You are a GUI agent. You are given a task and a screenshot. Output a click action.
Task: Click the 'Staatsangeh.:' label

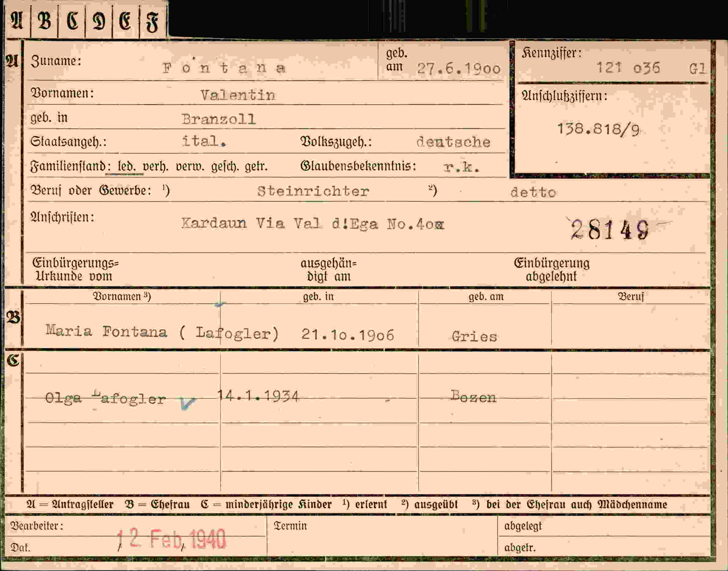point(69,142)
